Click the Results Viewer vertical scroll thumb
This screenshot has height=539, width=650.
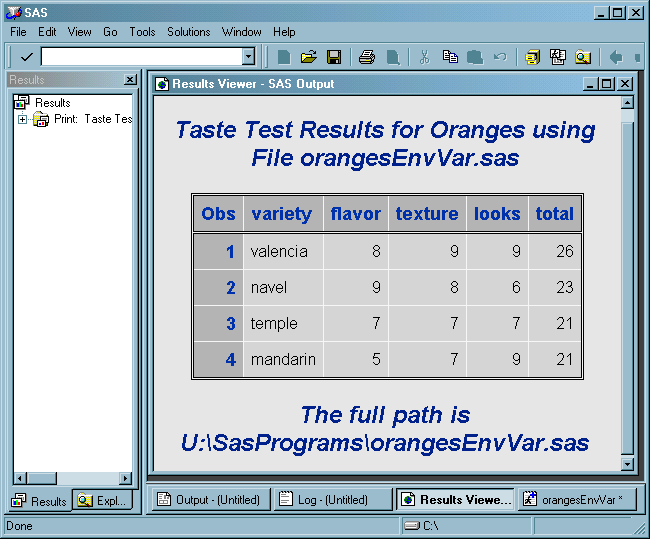[x=627, y=288]
